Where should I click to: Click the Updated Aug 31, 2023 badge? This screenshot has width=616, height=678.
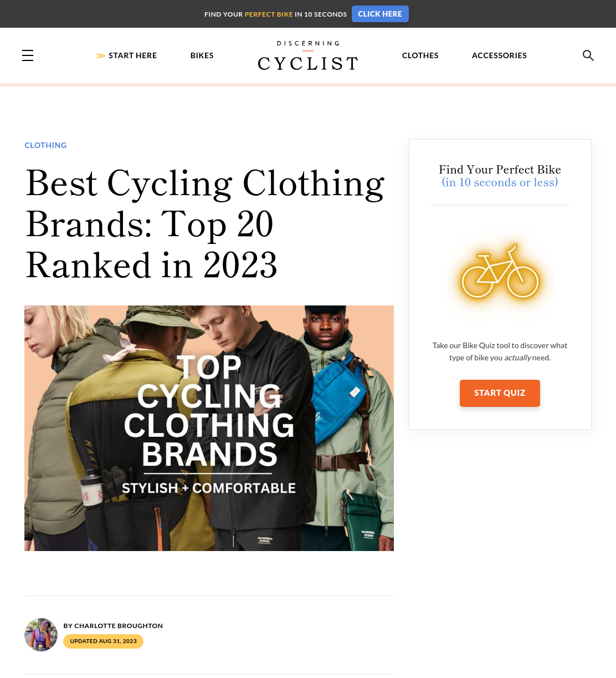coord(103,641)
